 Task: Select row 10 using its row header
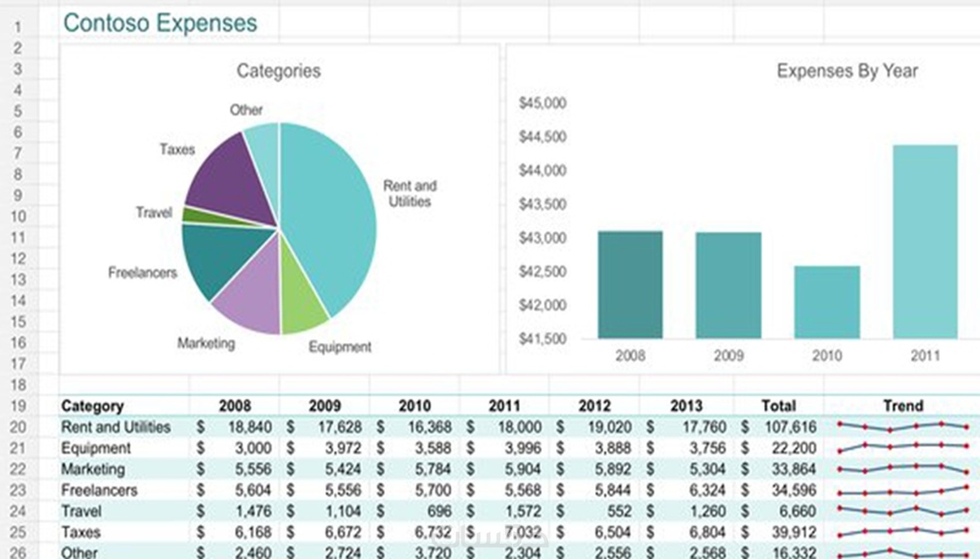18,216
